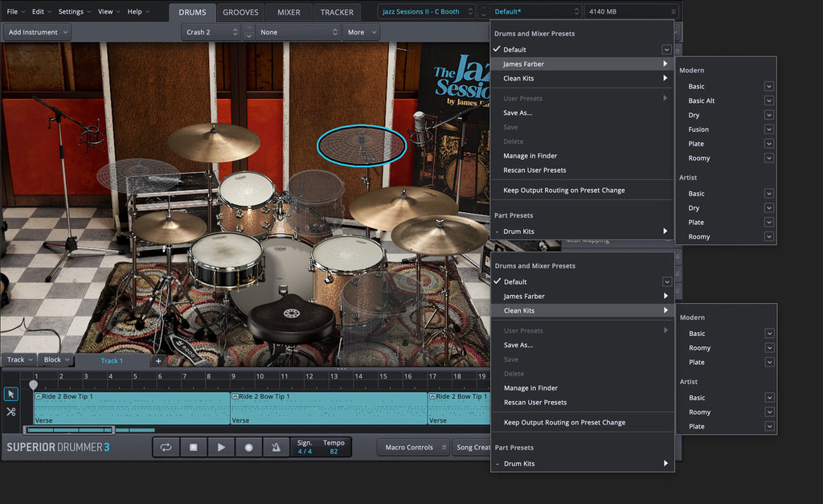Click the condenser microphone beside the Jazz Sessions poster

[419, 129]
